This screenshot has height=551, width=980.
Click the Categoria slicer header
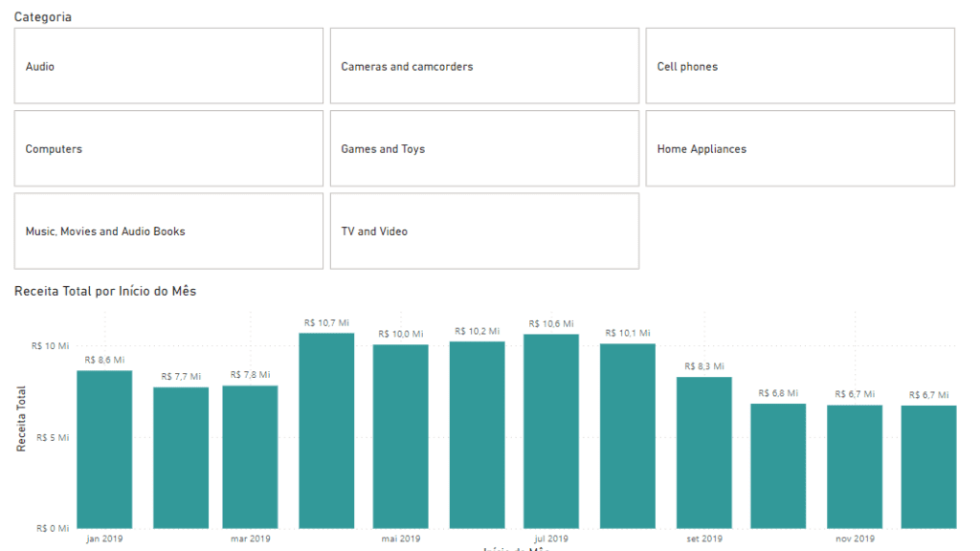tap(42, 17)
